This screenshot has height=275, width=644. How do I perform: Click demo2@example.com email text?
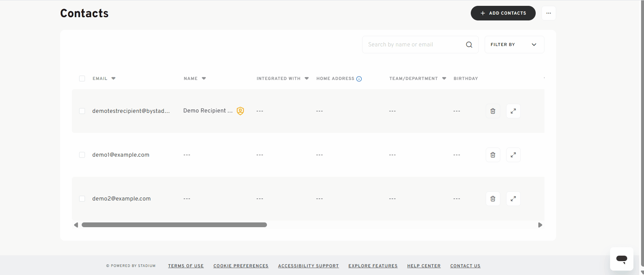click(x=121, y=199)
